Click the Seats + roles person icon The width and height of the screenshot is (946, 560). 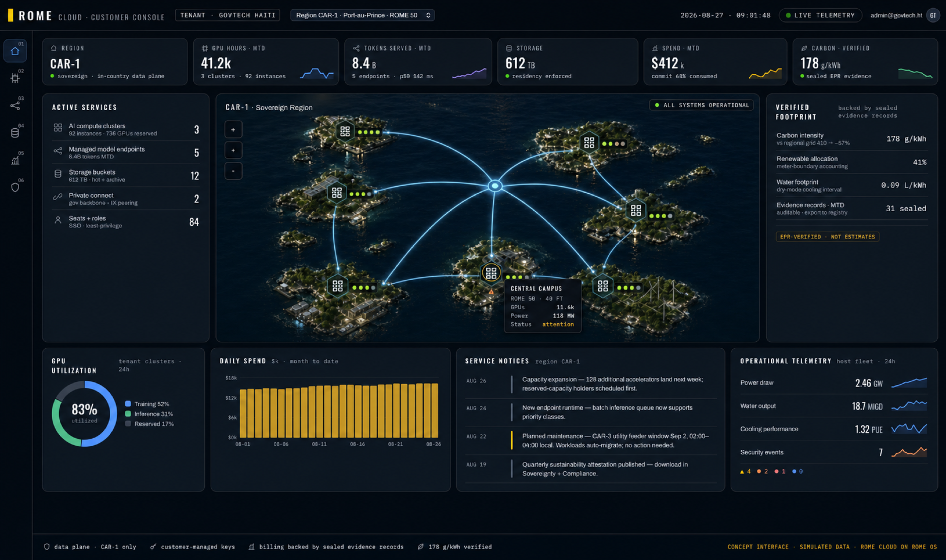(58, 220)
